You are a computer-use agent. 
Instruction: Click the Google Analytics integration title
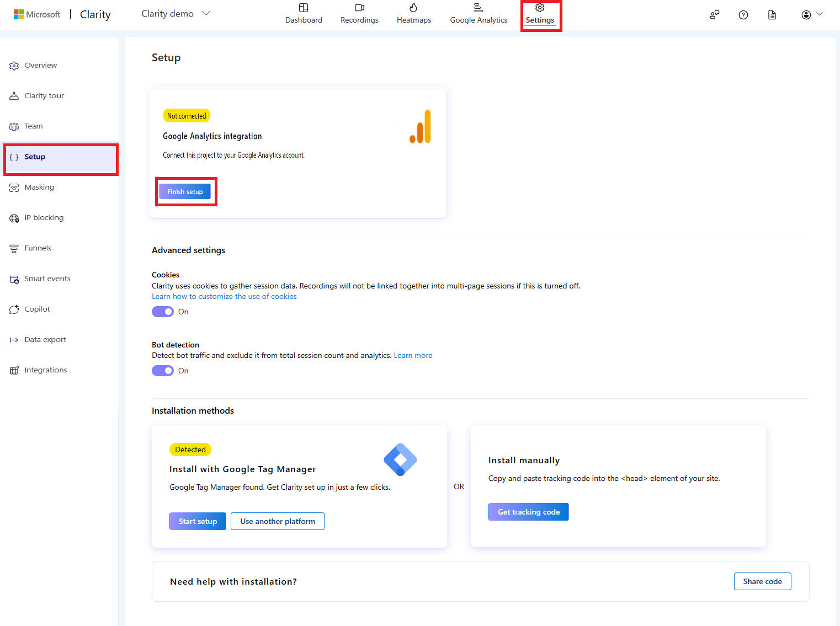click(x=212, y=136)
